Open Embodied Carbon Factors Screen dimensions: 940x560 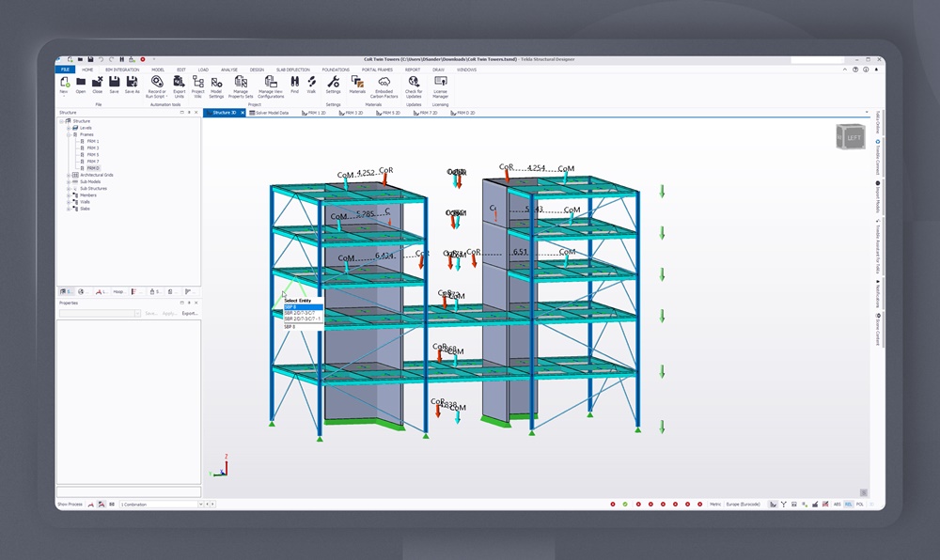tap(384, 85)
